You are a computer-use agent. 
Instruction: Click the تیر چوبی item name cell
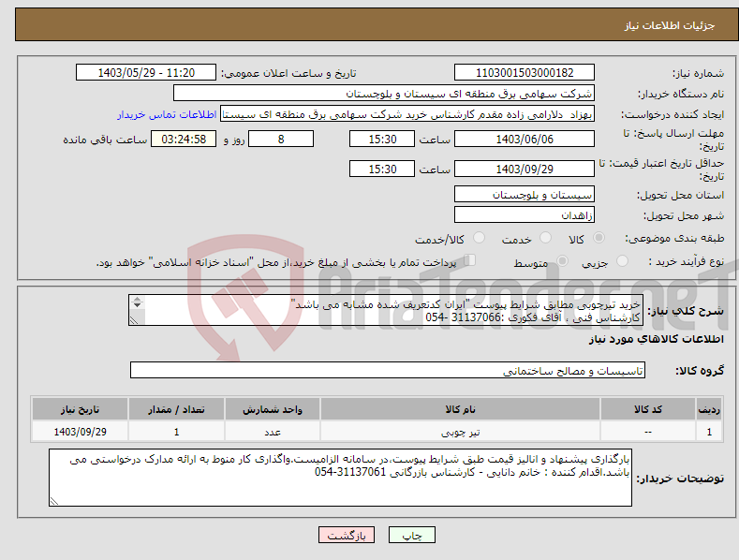[x=460, y=432]
